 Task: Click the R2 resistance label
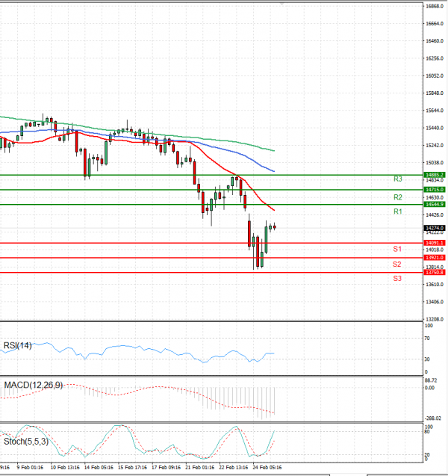(x=398, y=197)
